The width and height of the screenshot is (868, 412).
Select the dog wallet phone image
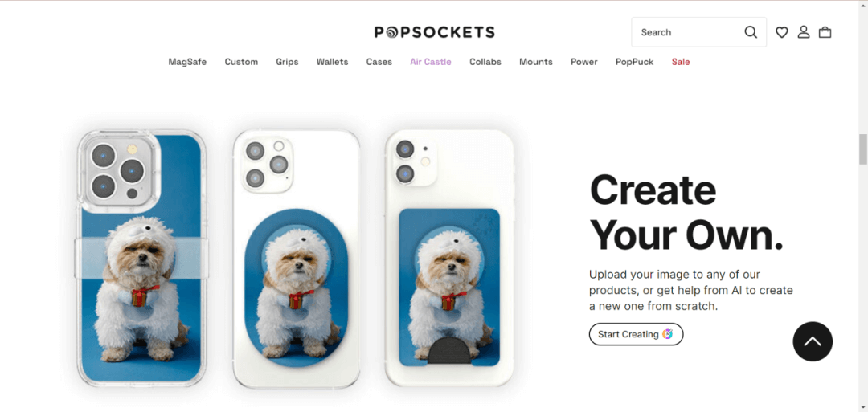[x=449, y=259]
